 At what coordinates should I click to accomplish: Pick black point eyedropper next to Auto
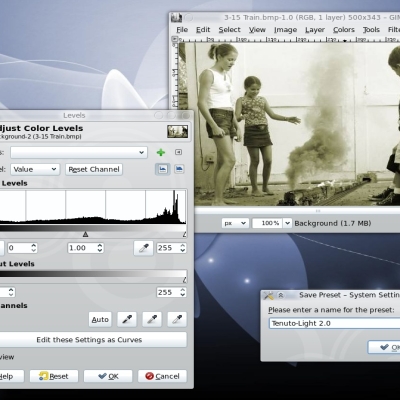click(x=127, y=319)
